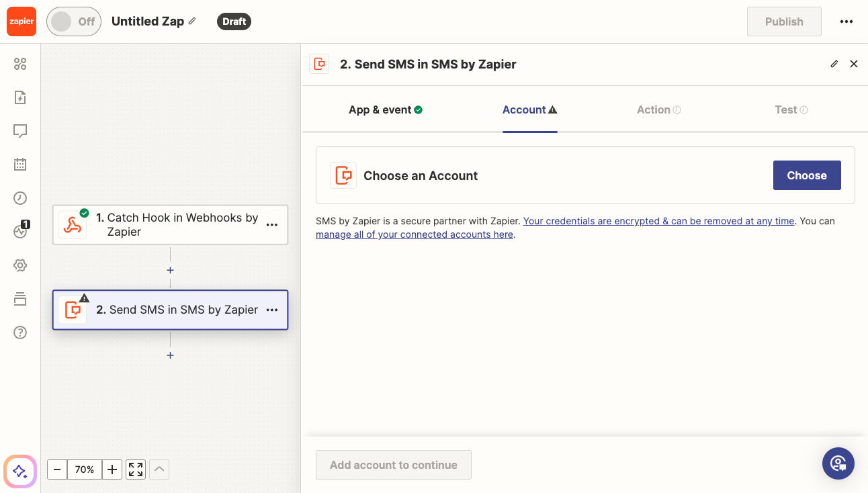Add a step between Catch Hook and Send SMS
Image resolution: width=868 pixels, height=493 pixels.
click(x=171, y=270)
